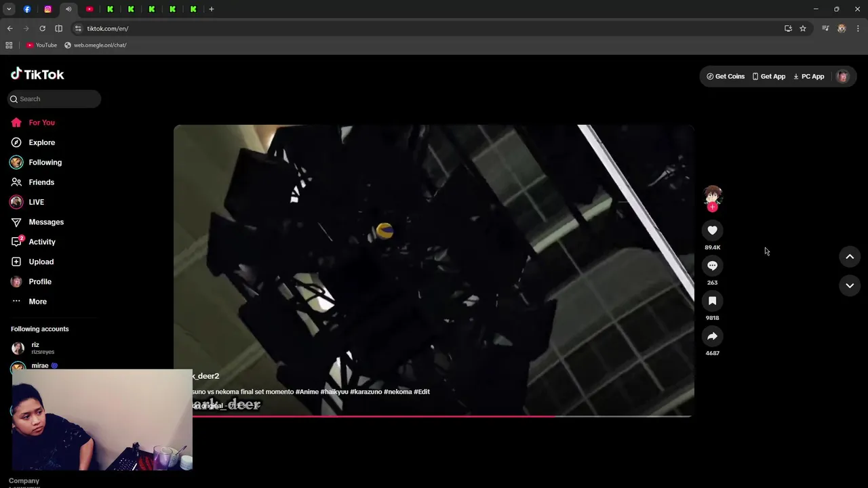Image resolution: width=868 pixels, height=488 pixels.
Task: Open the For You feed
Action: pos(33,123)
